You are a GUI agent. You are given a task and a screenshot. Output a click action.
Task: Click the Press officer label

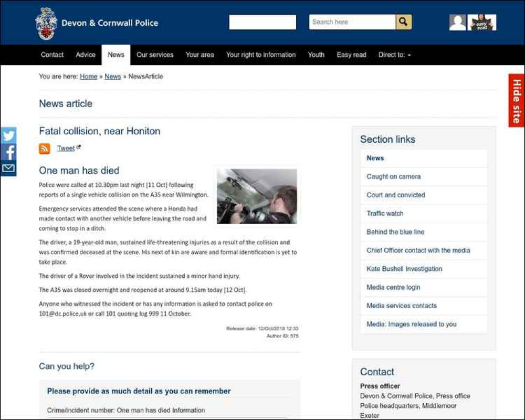click(x=380, y=386)
